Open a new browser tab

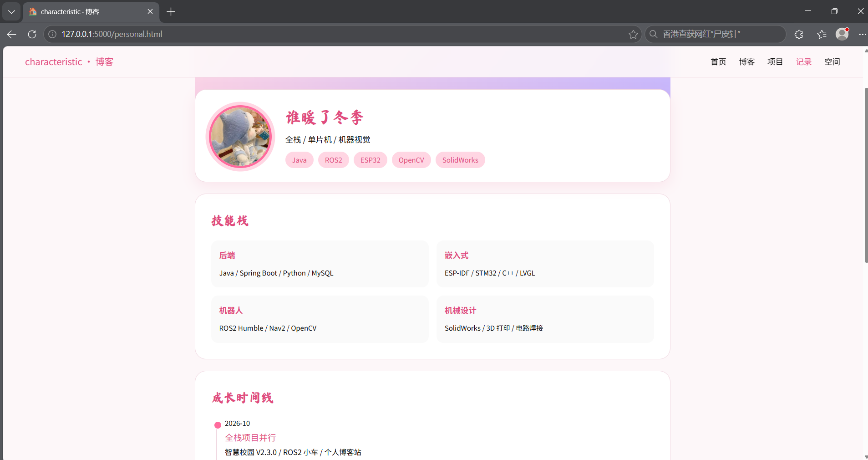(x=171, y=12)
